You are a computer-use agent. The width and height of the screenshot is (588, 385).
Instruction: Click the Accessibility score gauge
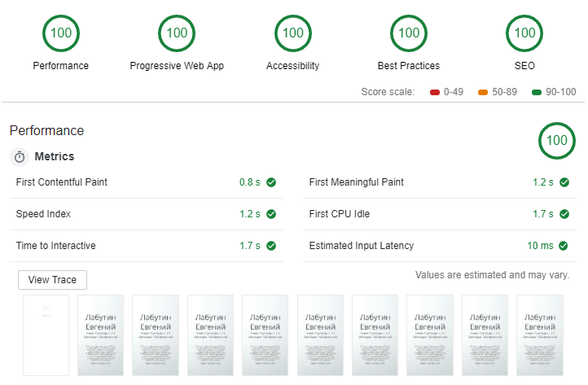click(292, 33)
